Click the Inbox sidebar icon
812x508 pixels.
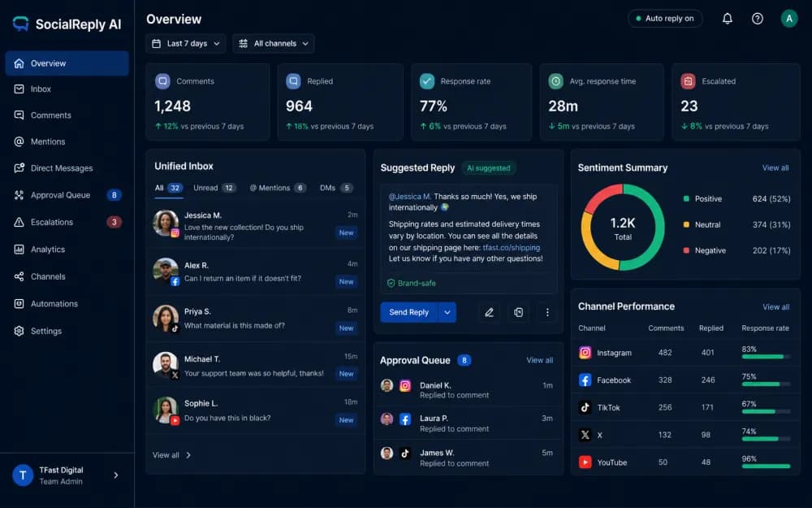point(19,89)
